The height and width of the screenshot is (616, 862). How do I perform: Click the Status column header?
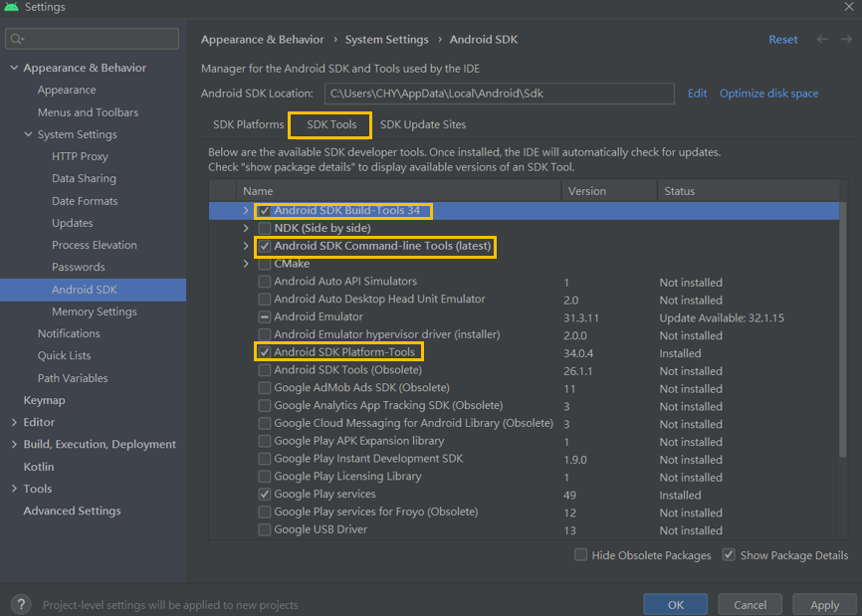[x=749, y=191]
